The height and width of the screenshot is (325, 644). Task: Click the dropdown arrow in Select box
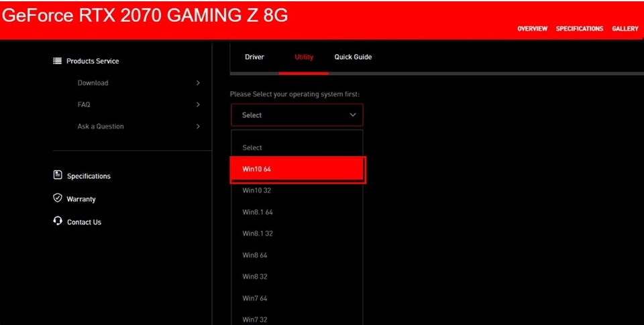(x=353, y=115)
